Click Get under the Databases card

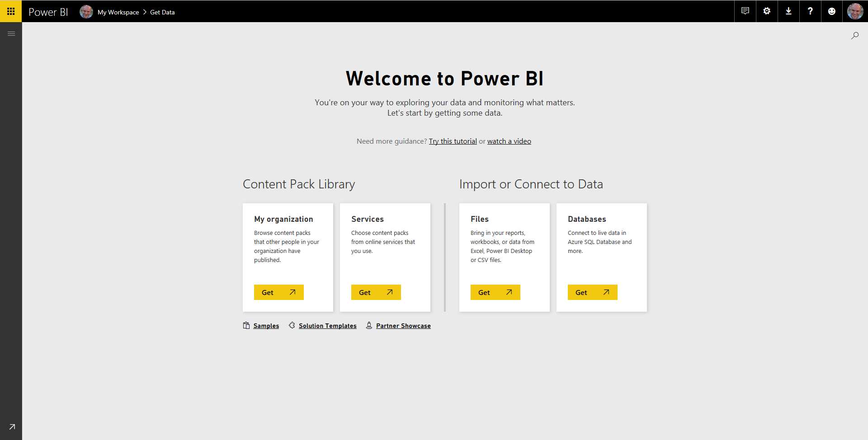[x=592, y=292]
